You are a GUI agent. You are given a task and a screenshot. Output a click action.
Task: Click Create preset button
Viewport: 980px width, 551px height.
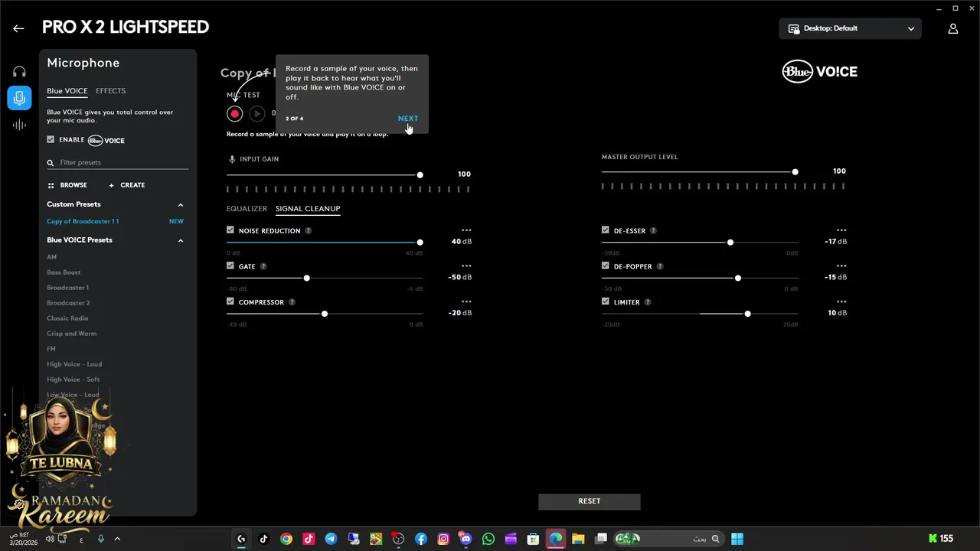coord(127,185)
